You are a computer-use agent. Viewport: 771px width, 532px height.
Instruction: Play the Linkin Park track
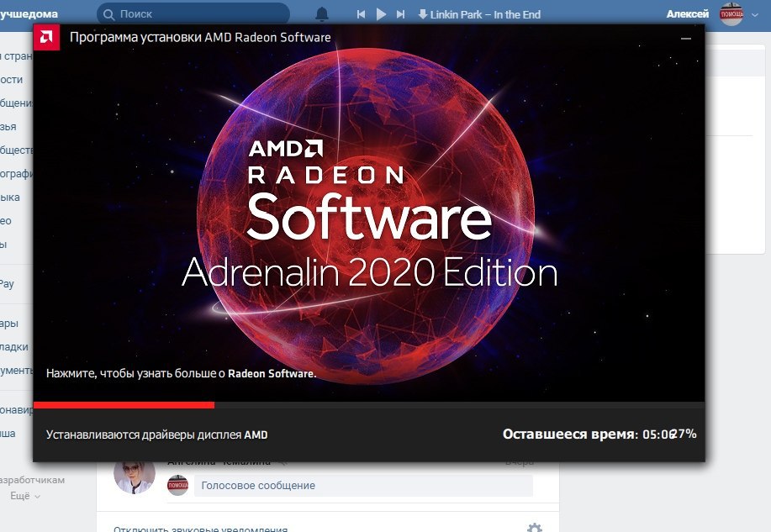(x=381, y=14)
